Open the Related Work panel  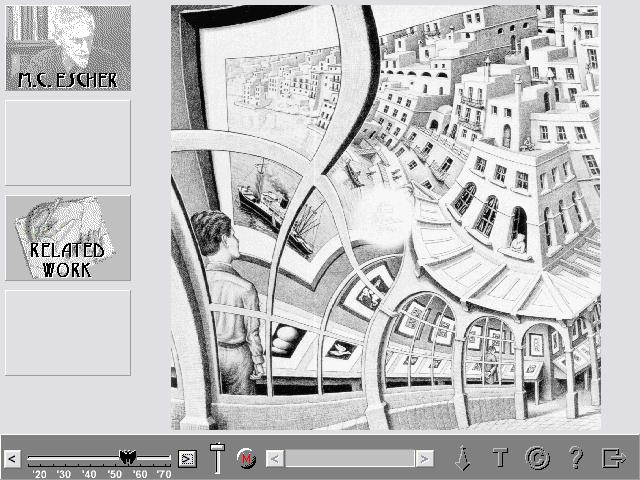pyautogui.click(x=68, y=238)
